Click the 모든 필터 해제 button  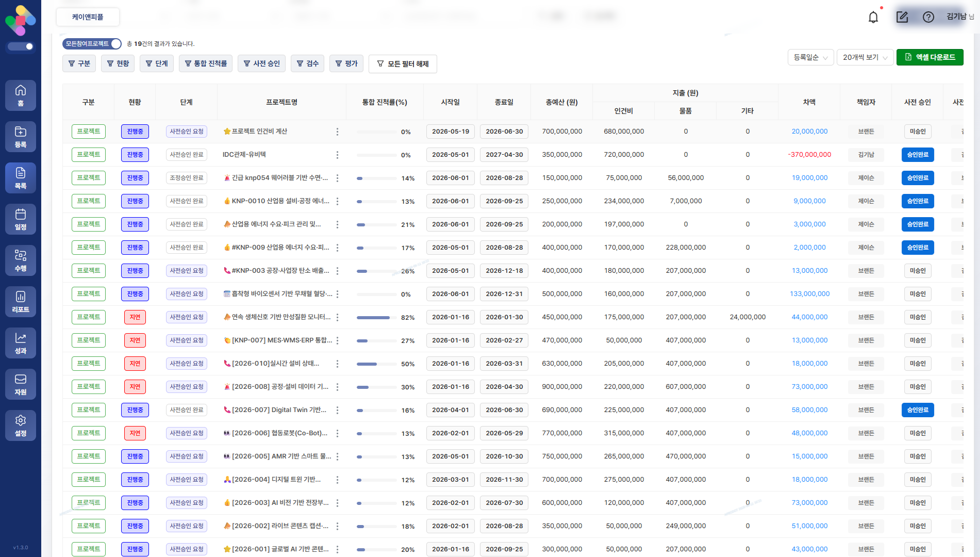point(403,64)
